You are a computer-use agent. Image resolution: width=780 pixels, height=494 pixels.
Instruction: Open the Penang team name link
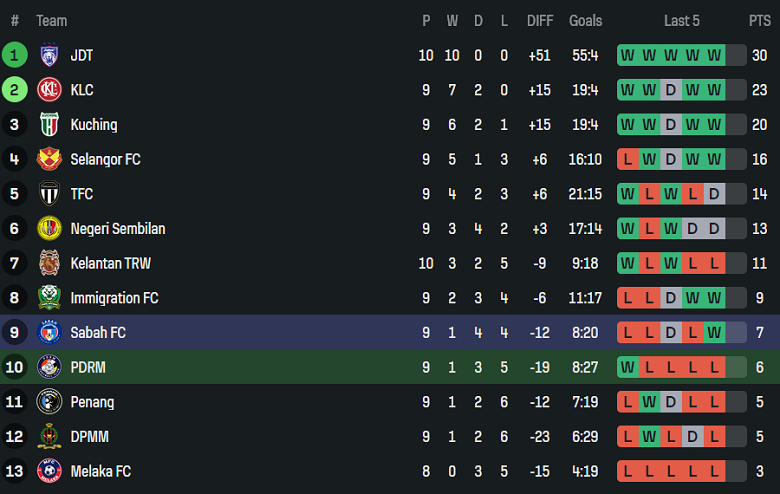click(x=92, y=402)
